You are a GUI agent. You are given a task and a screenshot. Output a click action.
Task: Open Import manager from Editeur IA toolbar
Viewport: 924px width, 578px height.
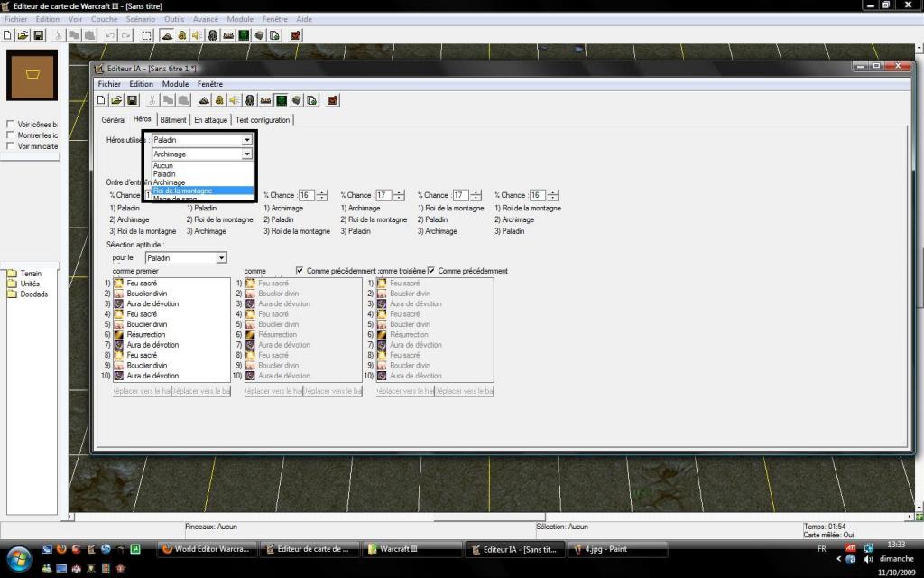(311, 100)
